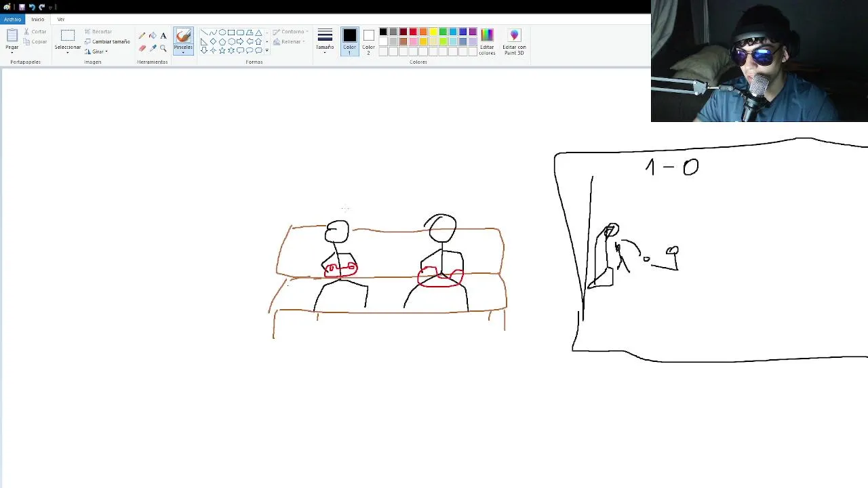Click the Pegar clipboard icon

pyautogui.click(x=12, y=35)
